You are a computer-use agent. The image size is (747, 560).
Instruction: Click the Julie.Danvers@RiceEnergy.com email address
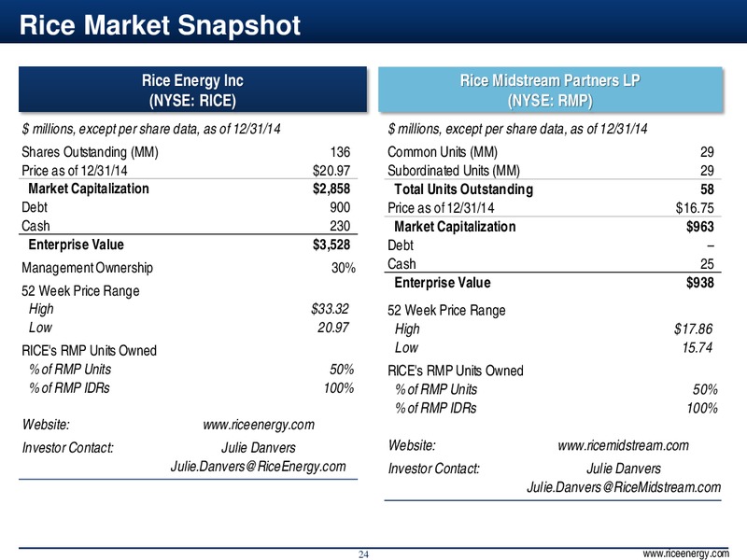pos(259,466)
